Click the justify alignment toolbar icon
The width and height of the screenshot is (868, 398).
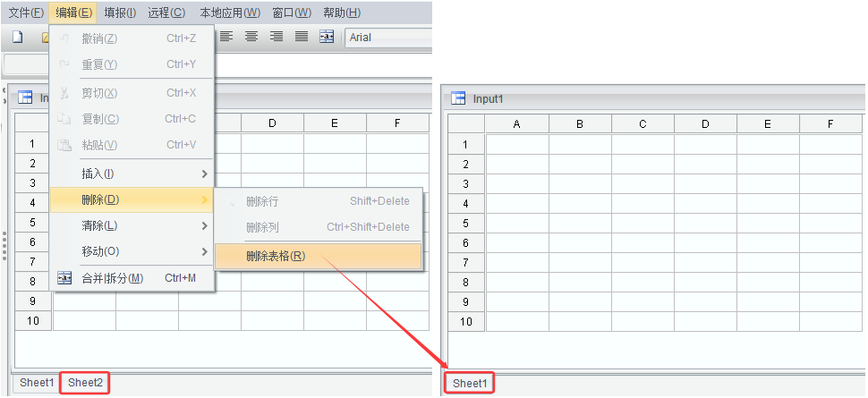[302, 37]
